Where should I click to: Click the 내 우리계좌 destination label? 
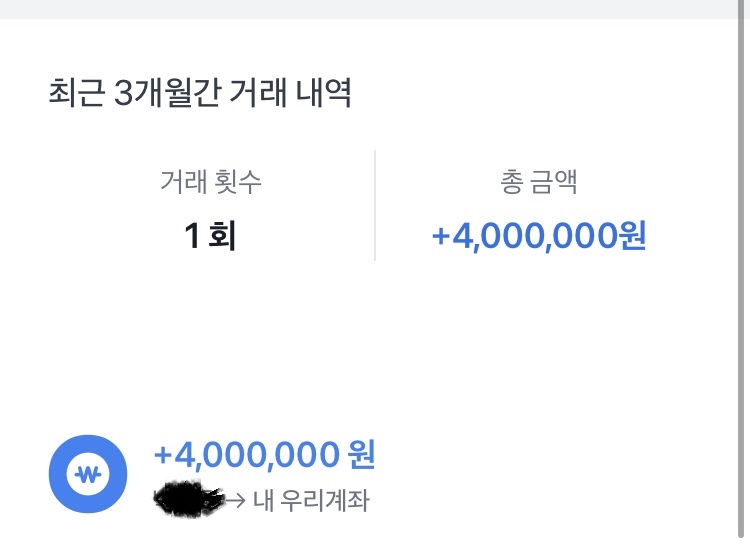coord(310,500)
